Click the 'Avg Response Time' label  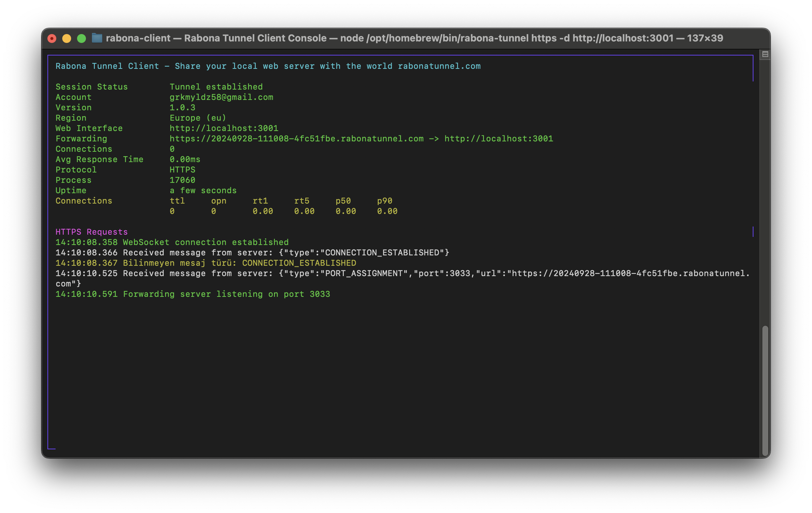[x=99, y=160]
